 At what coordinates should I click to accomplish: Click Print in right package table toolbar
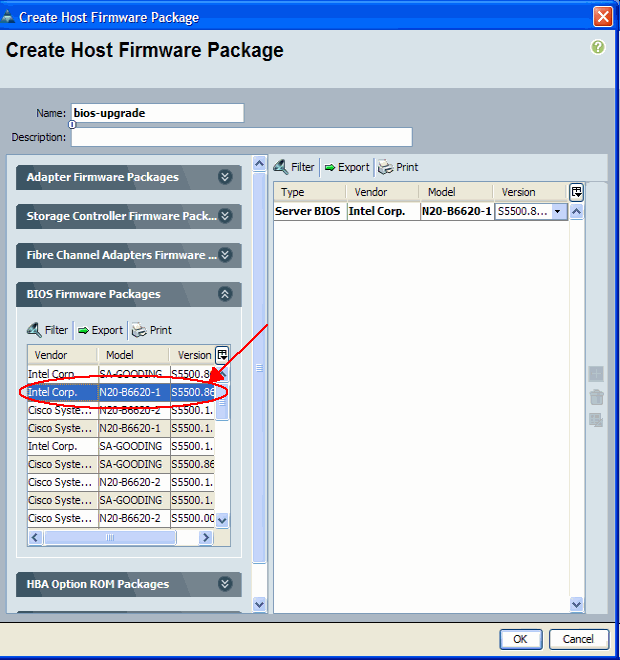pos(398,167)
